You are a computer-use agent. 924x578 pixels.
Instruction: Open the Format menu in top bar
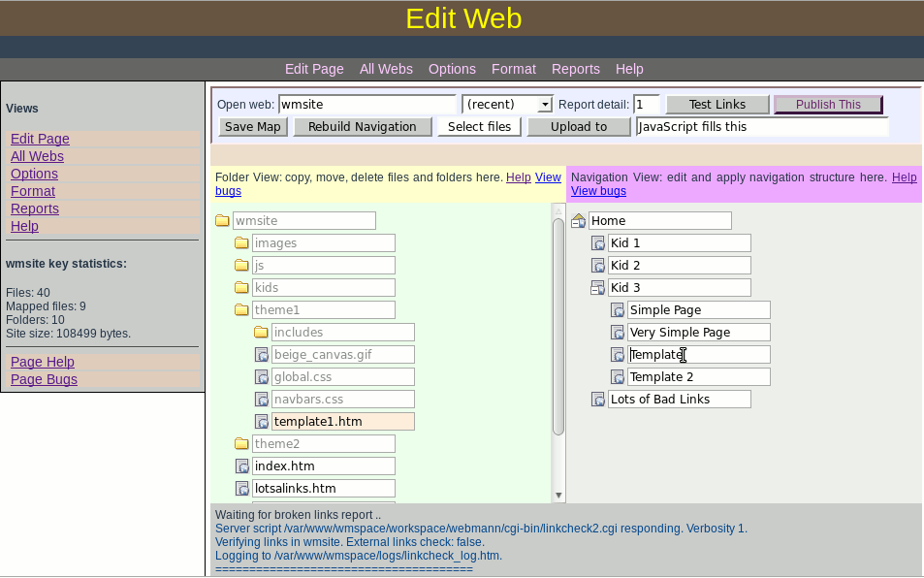tap(513, 69)
